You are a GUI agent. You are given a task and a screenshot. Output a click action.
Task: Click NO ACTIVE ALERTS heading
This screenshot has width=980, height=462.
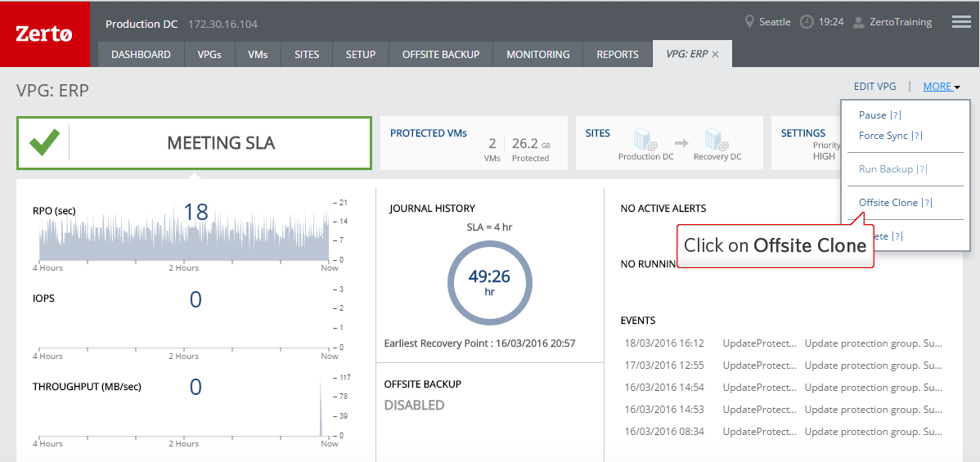coord(663,209)
